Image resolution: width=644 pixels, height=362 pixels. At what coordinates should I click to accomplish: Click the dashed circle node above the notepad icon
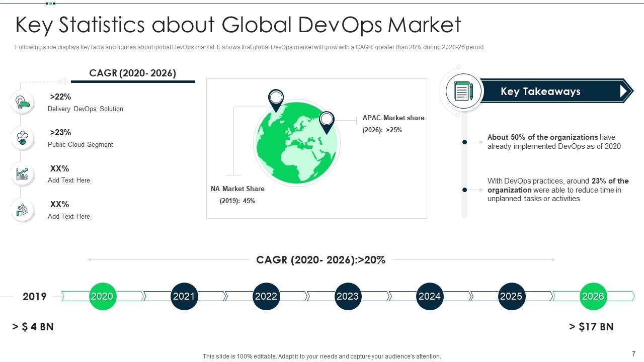tap(458, 66)
